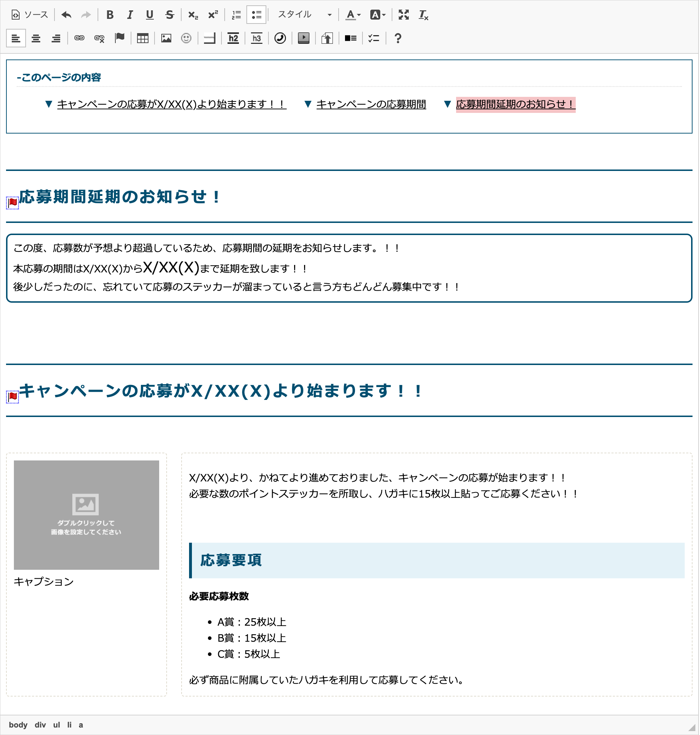The image size is (700, 735).
Task: Select ul in the element path
Action: [56, 725]
